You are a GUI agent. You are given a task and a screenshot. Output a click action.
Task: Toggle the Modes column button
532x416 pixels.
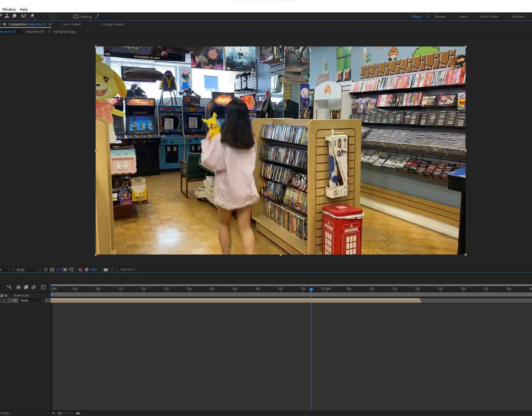[5, 413]
